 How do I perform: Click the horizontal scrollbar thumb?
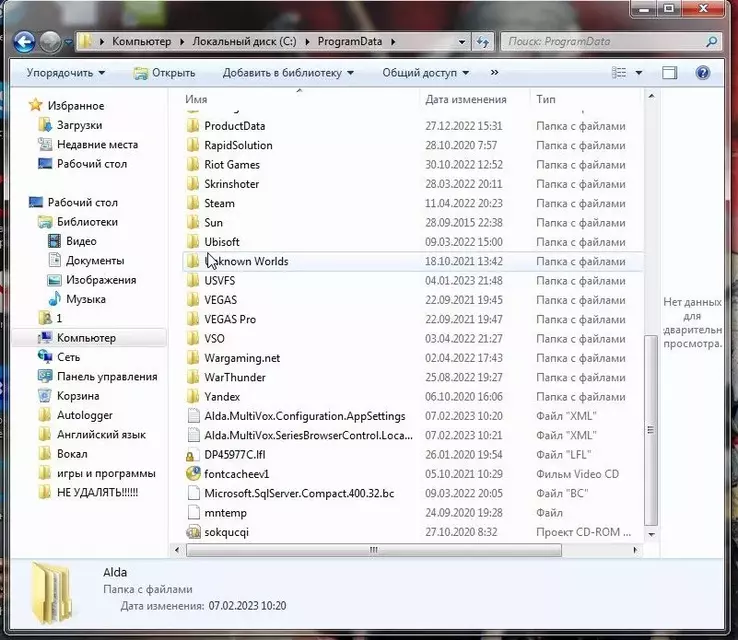coord(374,550)
